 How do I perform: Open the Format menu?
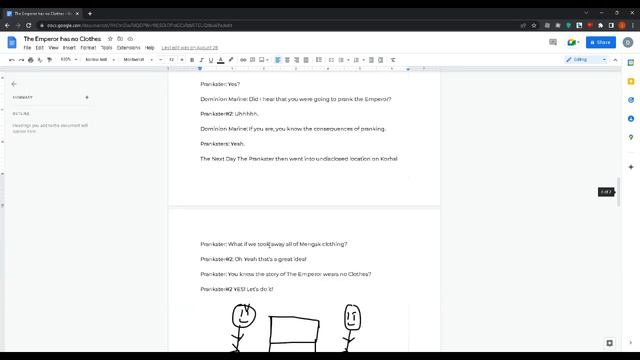(88, 48)
